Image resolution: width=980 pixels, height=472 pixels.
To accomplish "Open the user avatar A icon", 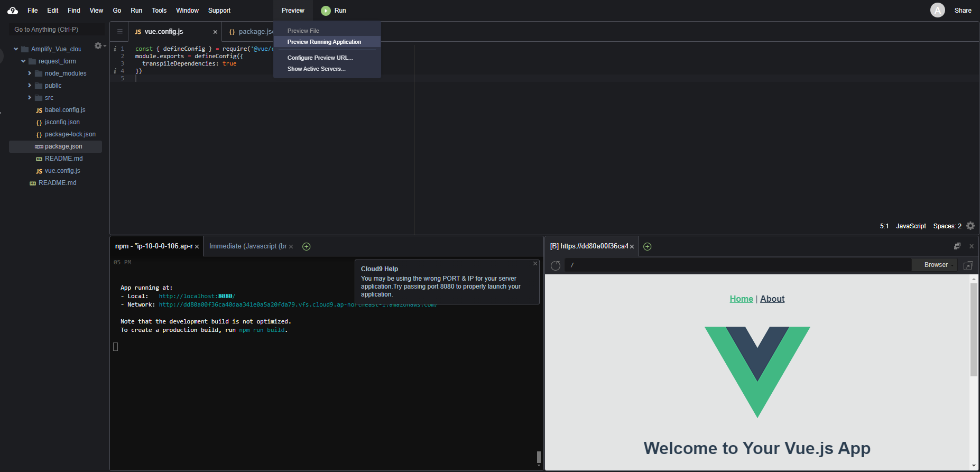I will [x=937, y=10].
